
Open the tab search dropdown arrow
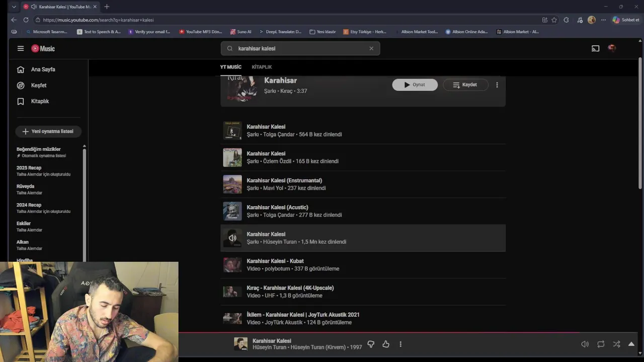(14, 7)
